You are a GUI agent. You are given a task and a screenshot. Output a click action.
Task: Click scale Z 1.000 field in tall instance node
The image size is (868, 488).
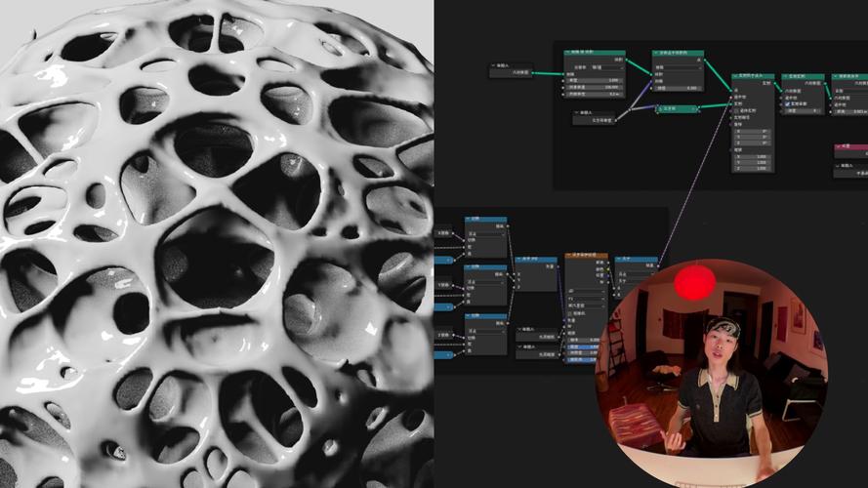(x=753, y=168)
